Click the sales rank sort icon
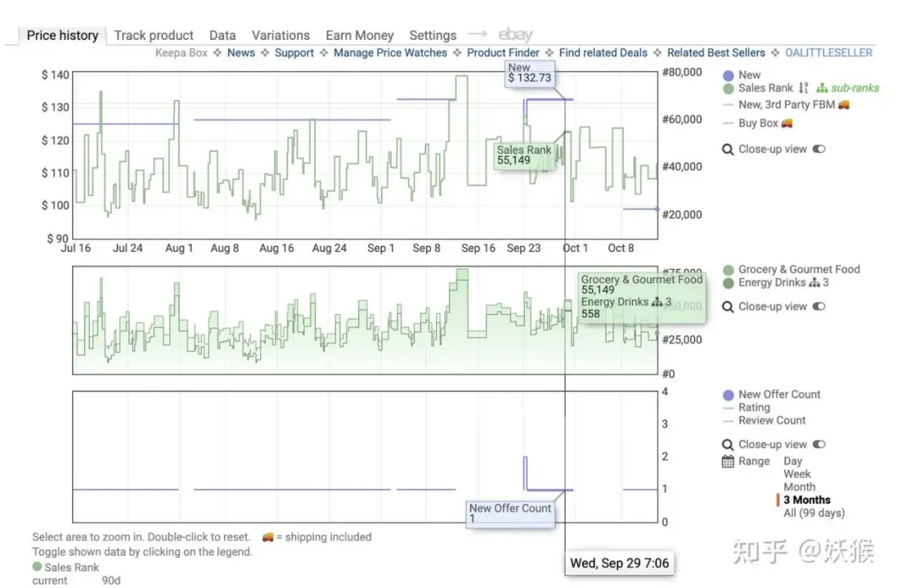The image size is (897, 588). coord(804,88)
